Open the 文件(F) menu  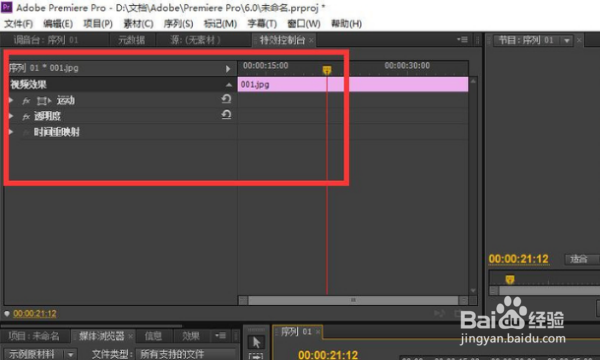(18, 24)
